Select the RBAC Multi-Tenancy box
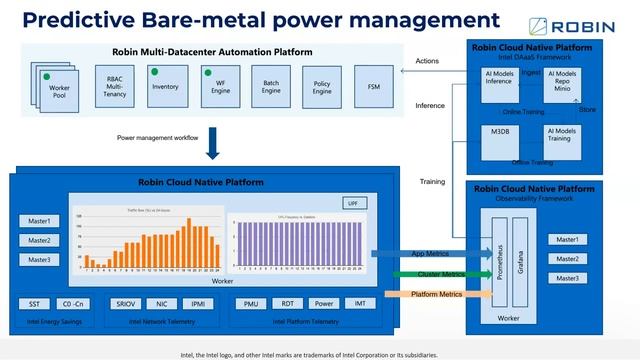This screenshot has width=640, height=360. coord(115,87)
